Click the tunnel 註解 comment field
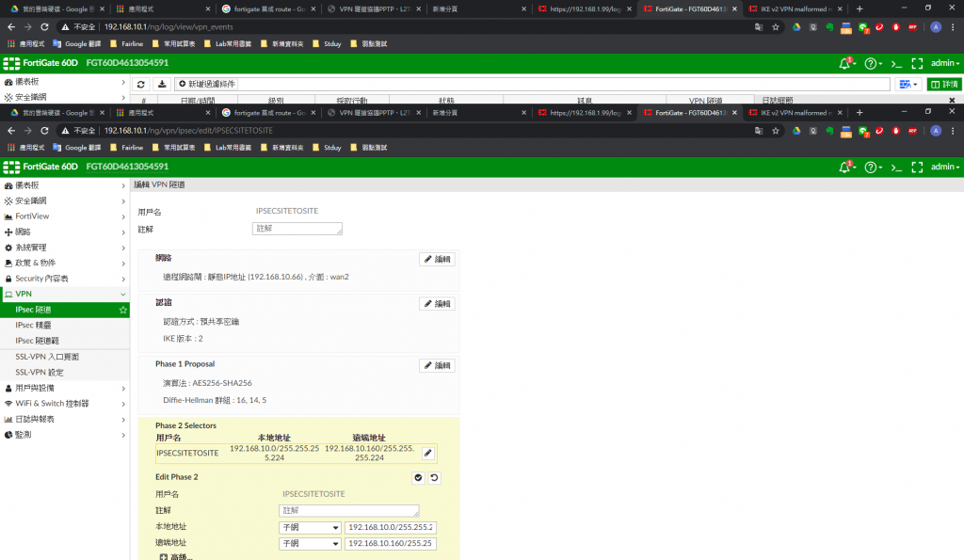This screenshot has height=560, width=964. 297,228
